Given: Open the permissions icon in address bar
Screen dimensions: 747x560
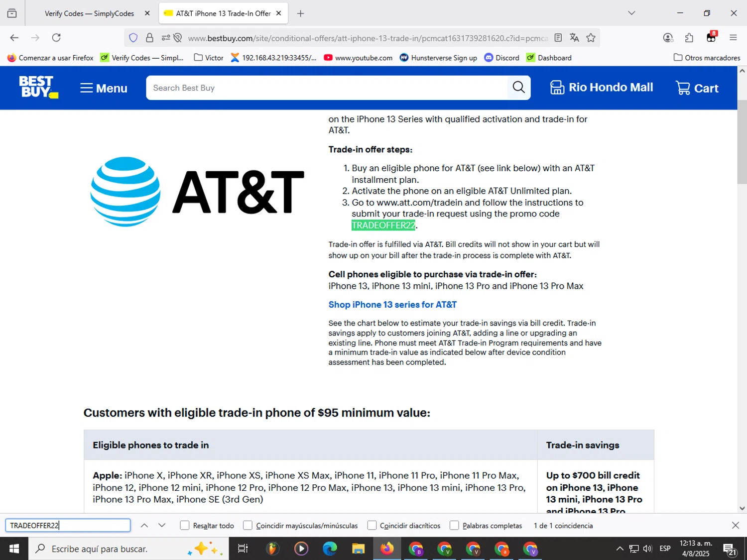Looking at the screenshot, I should [166, 38].
